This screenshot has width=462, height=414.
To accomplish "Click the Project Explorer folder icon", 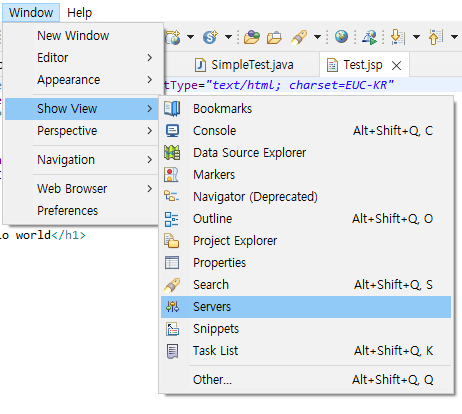I will click(x=172, y=241).
